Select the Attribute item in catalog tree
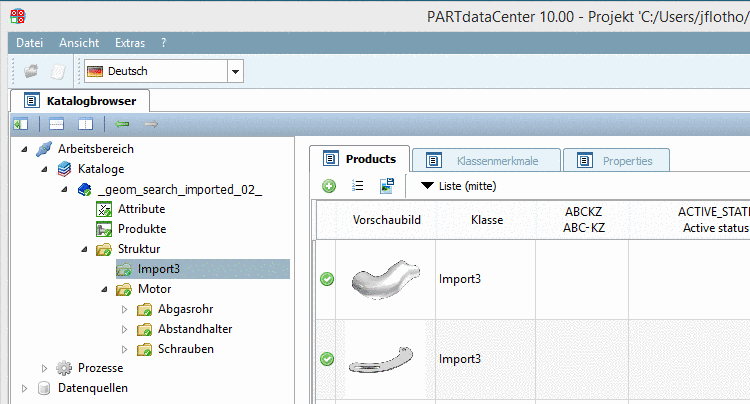This screenshot has height=404, width=750. point(141,209)
